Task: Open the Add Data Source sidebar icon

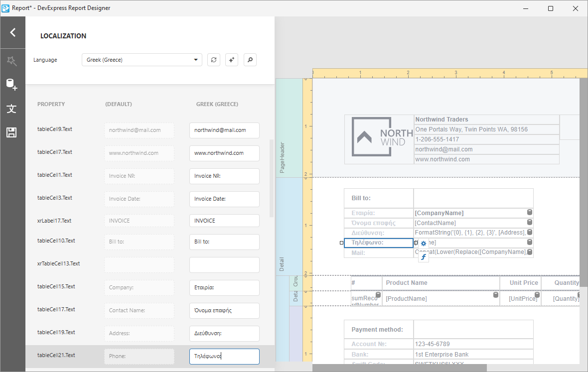Action: click(12, 84)
